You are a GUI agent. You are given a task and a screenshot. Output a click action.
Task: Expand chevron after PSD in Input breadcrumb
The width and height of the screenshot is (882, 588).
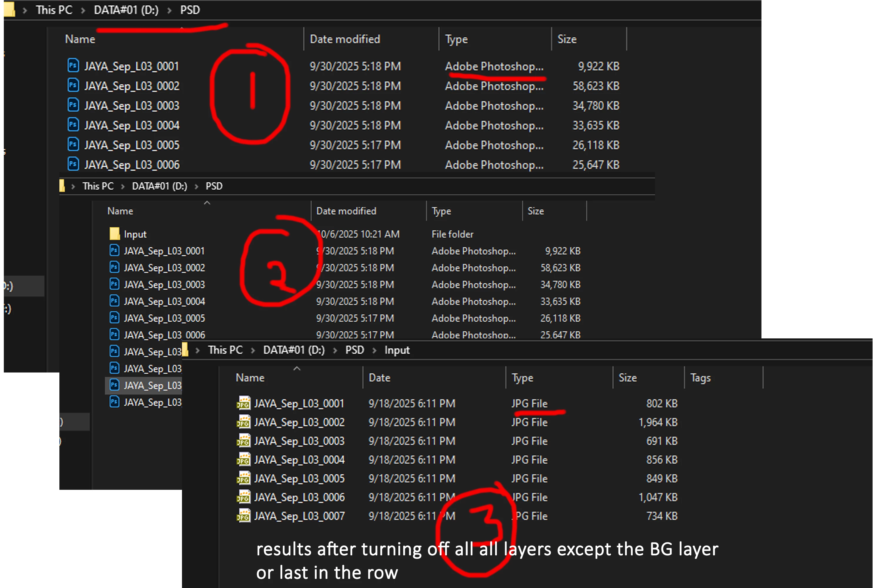[374, 350]
